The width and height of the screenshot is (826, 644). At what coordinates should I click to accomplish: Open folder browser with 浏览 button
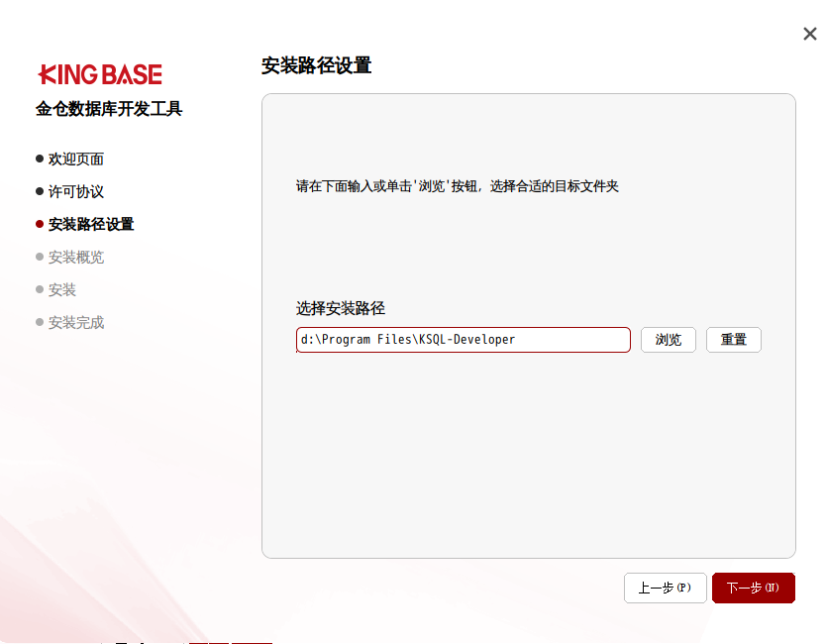pos(669,340)
